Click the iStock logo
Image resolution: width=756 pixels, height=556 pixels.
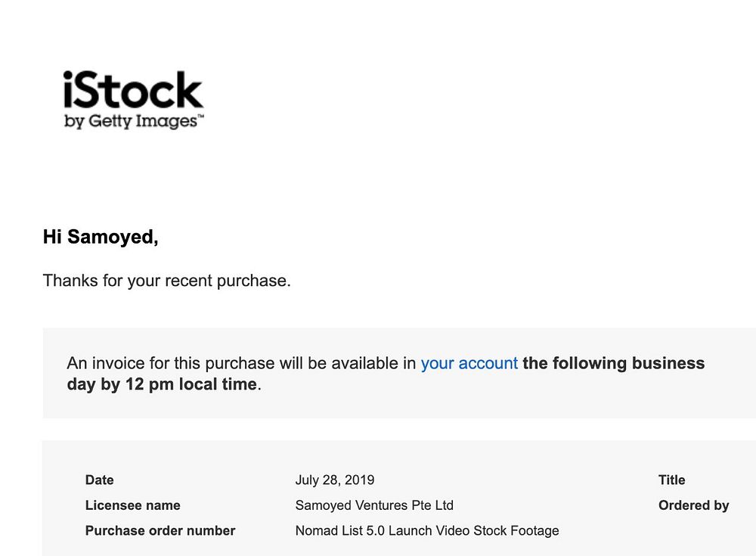pyautogui.click(x=133, y=91)
